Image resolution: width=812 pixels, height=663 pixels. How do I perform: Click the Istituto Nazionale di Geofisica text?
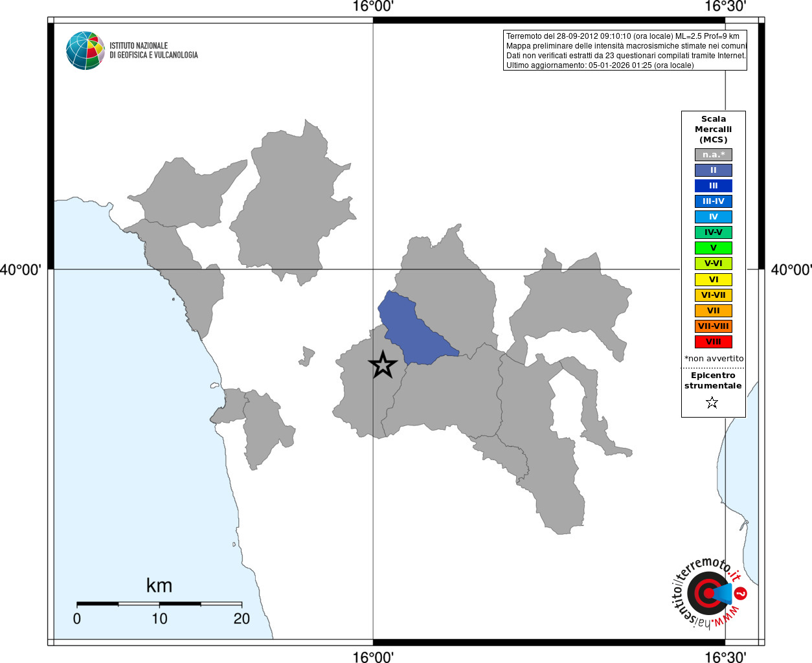153,51
